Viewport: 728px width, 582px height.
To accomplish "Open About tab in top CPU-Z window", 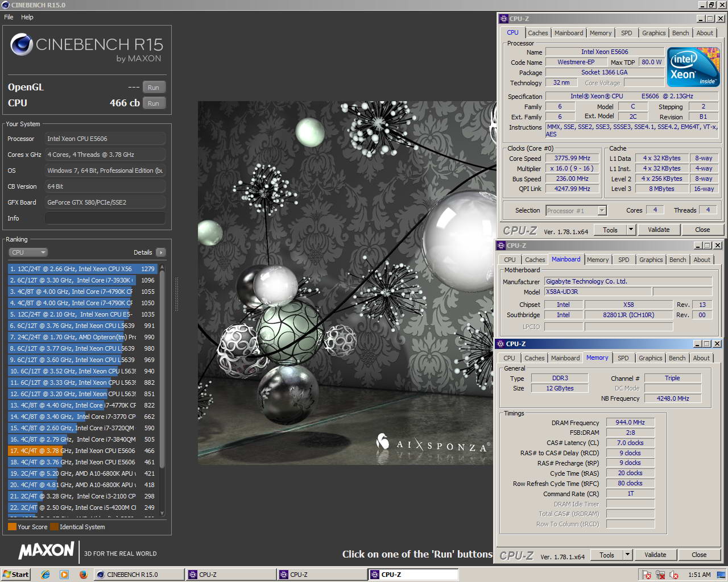I will click(705, 33).
